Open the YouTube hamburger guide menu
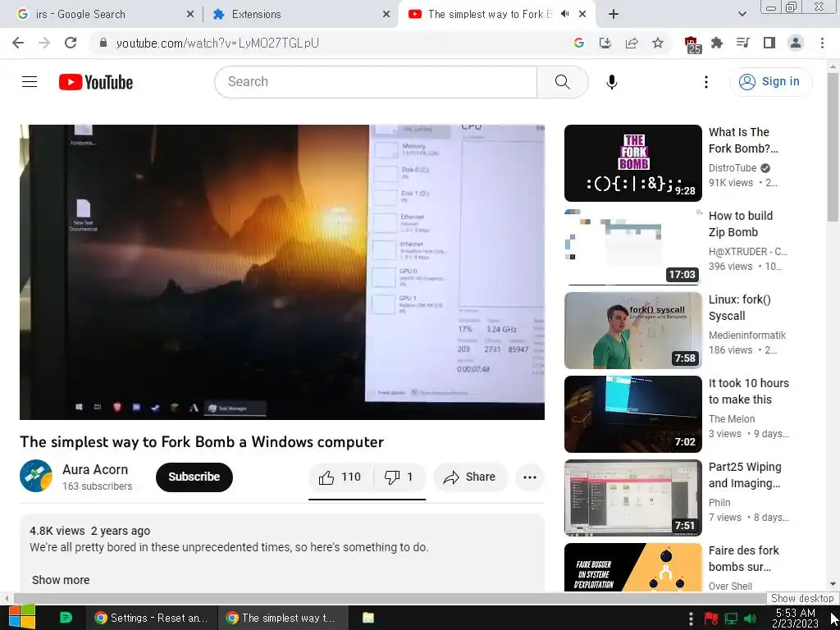The width and height of the screenshot is (840, 630). click(30, 81)
